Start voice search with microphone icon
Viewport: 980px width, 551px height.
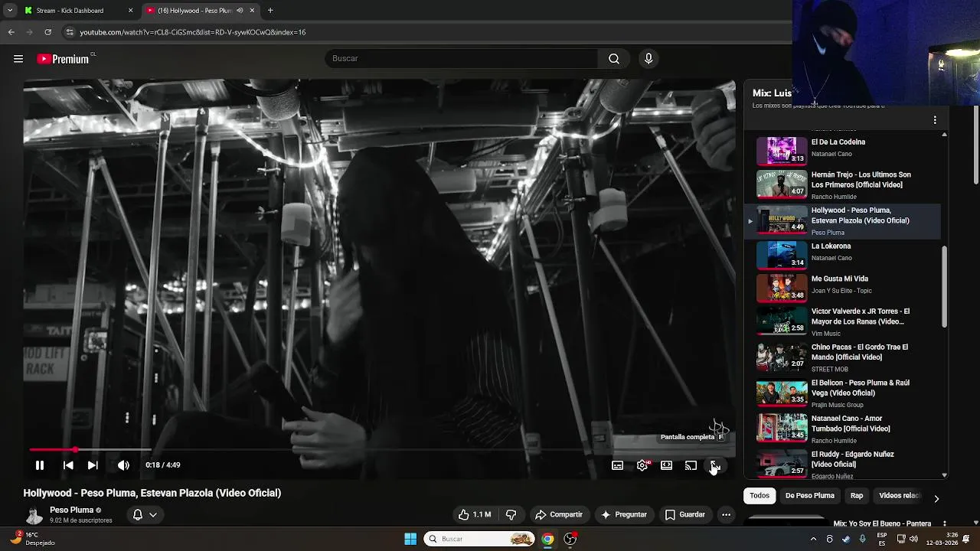pyautogui.click(x=648, y=59)
